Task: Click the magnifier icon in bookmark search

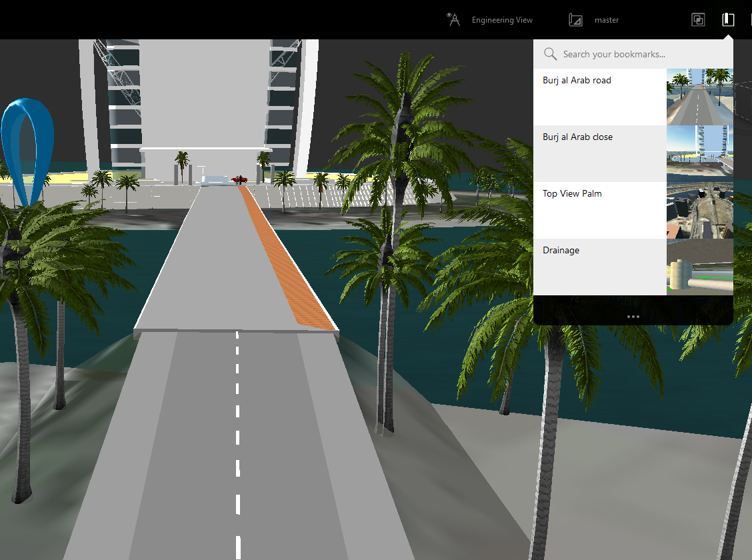Action: 550,54
